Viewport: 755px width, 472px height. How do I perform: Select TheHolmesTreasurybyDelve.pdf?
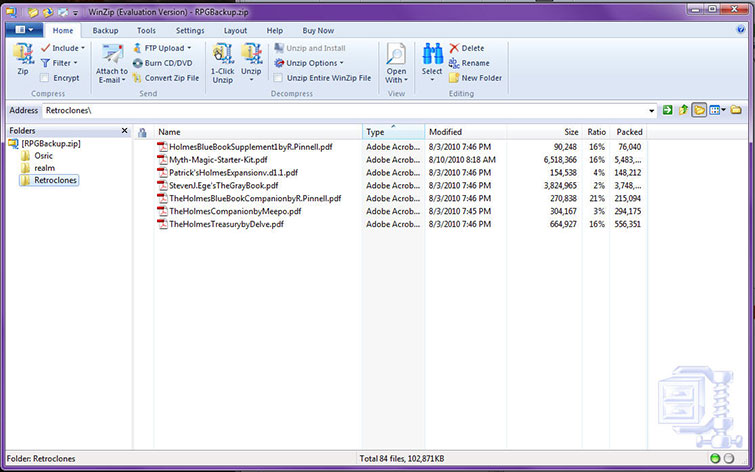[x=221, y=224]
